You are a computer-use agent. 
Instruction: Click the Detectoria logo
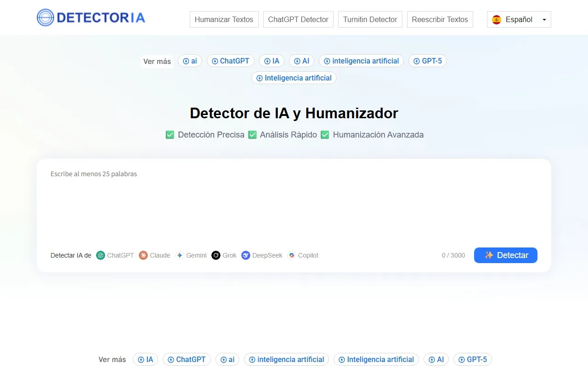point(90,17)
